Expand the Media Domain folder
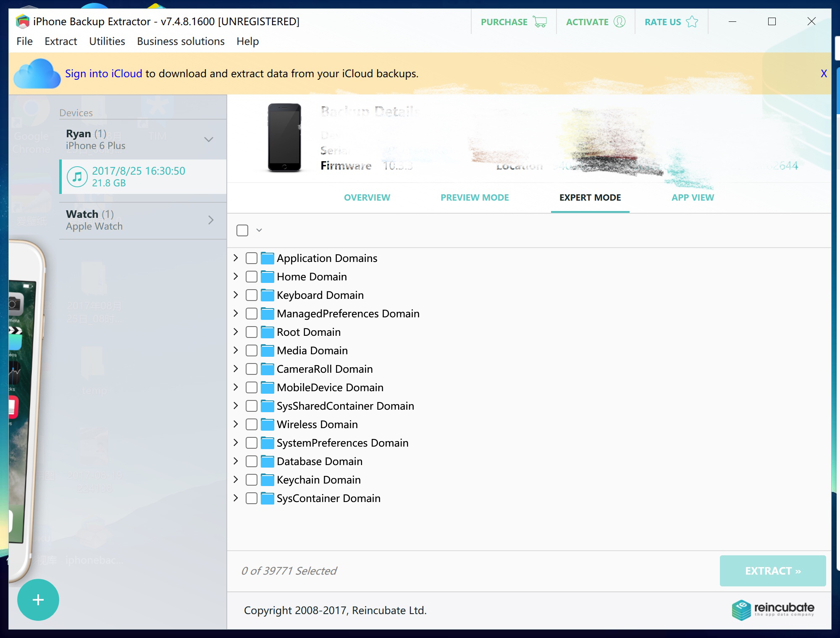 236,350
